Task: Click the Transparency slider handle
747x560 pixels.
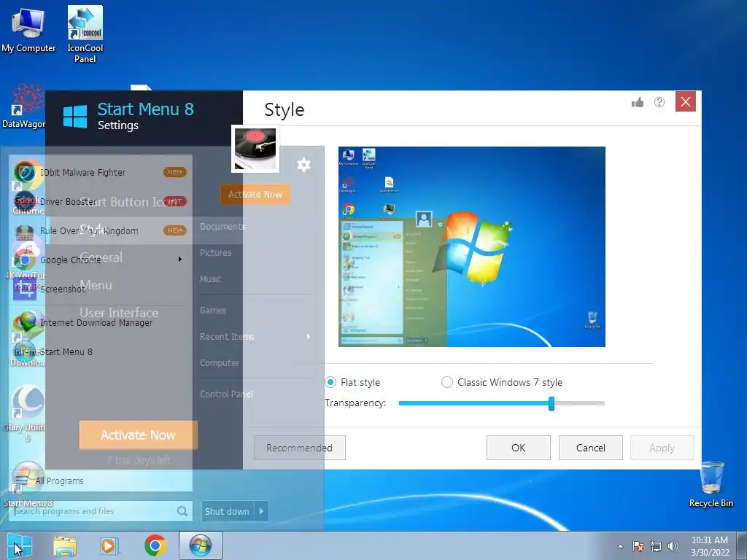Action: pos(551,403)
